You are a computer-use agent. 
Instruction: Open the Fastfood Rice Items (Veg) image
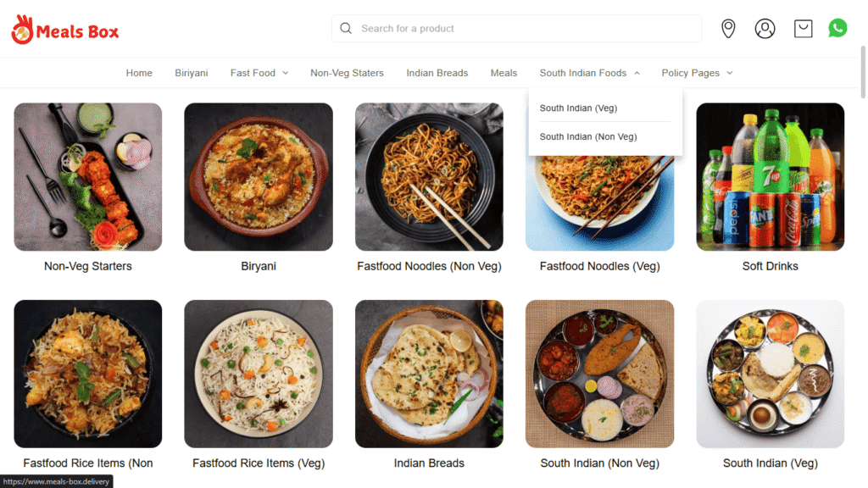pyautogui.click(x=259, y=374)
